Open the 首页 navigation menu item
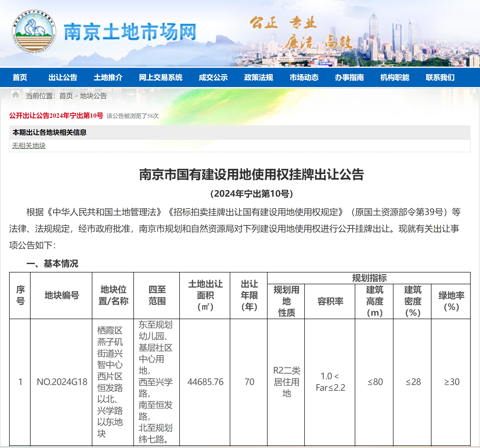Viewport: 480px width, 448px height. click(x=20, y=77)
